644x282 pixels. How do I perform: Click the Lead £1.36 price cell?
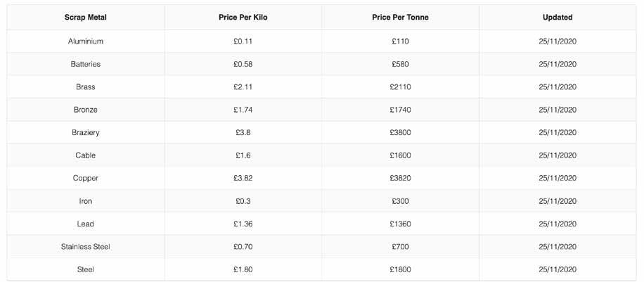(x=243, y=224)
